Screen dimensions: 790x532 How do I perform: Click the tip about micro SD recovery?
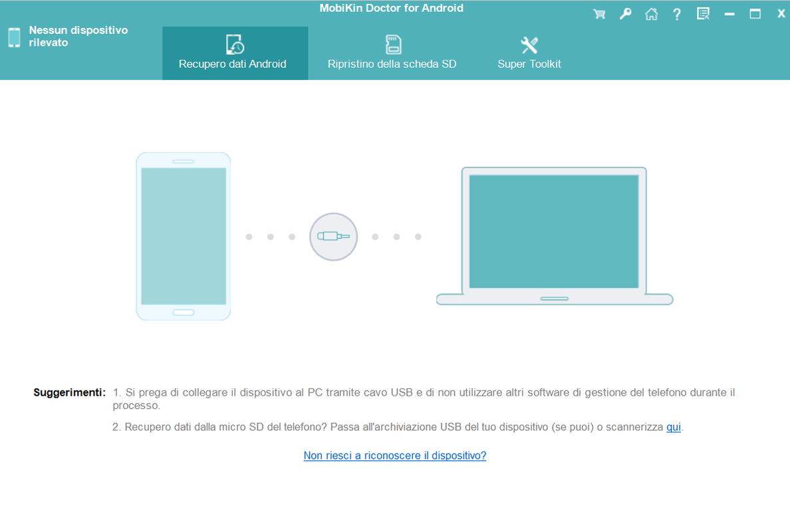[398, 427]
